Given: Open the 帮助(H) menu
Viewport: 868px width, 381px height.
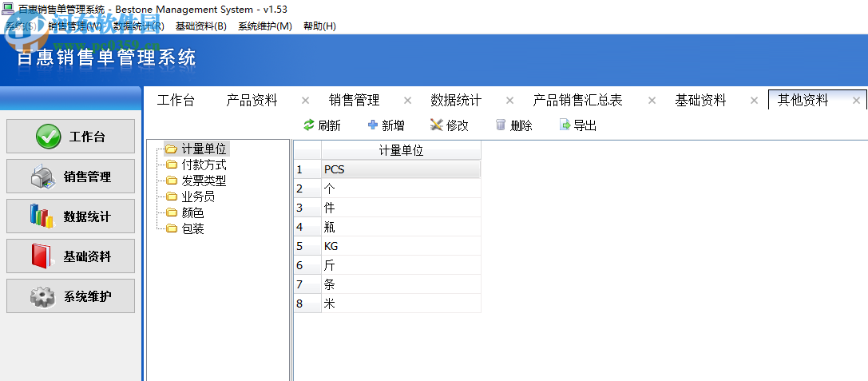Looking at the screenshot, I should pos(319,26).
